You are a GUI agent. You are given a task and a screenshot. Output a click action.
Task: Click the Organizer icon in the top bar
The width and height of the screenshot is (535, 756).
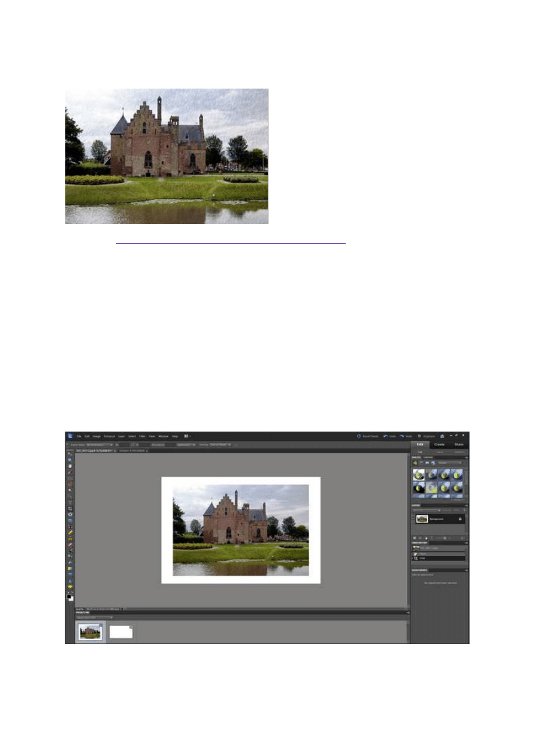click(419, 436)
